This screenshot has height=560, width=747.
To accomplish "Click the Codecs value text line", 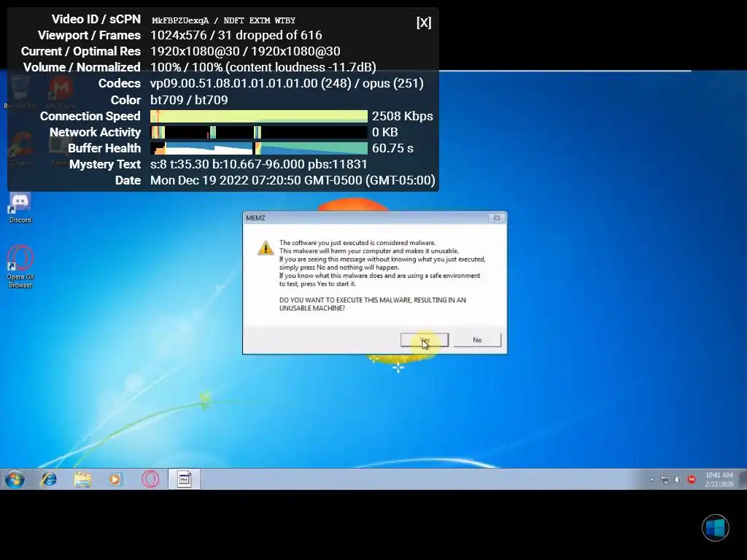I will pos(287,83).
